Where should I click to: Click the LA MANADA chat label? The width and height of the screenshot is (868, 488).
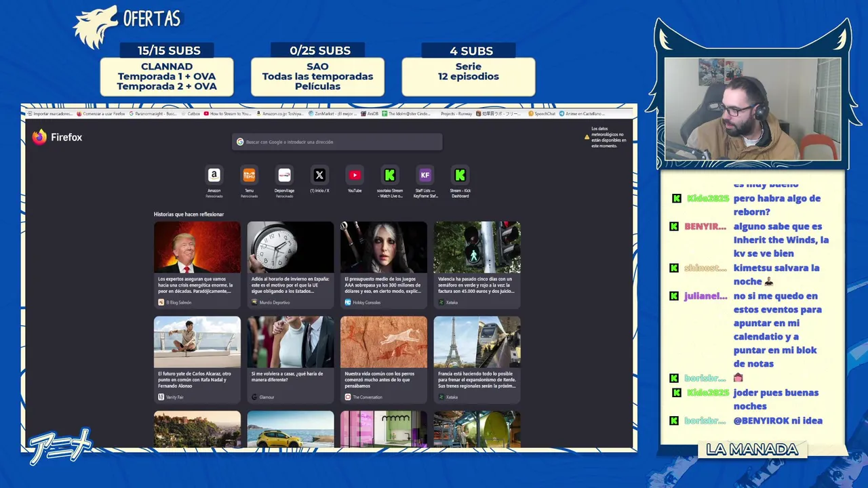click(752, 449)
